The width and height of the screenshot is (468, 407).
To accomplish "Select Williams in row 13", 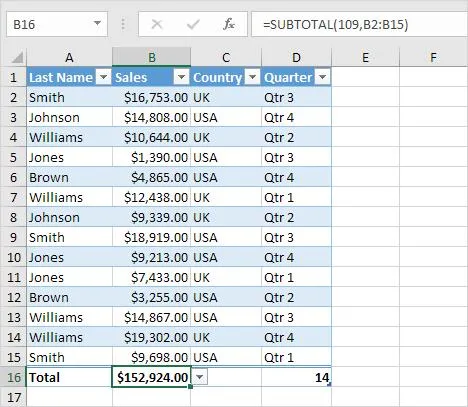I will point(69,317).
